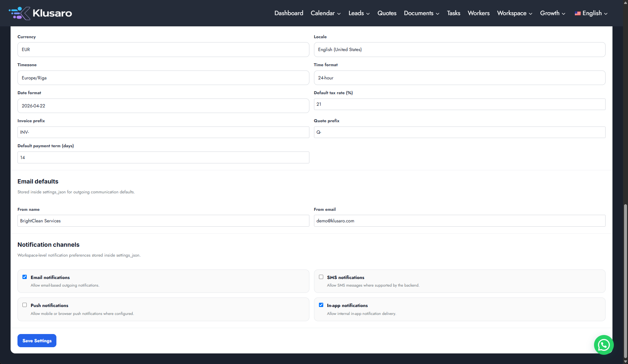Screen dimensions: 628x364
Task: Open the English language selector
Action: (x=591, y=13)
